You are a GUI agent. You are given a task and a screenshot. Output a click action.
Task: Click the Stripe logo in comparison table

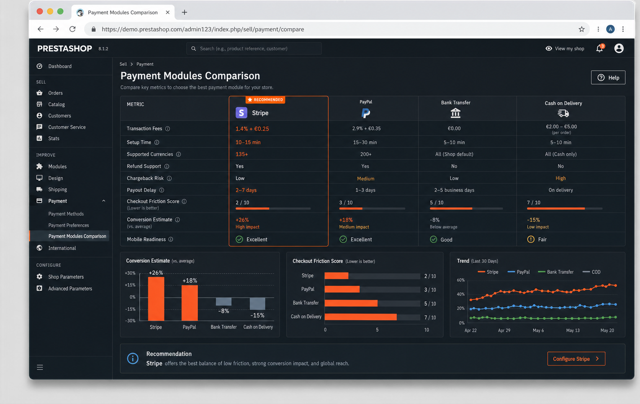point(242,113)
